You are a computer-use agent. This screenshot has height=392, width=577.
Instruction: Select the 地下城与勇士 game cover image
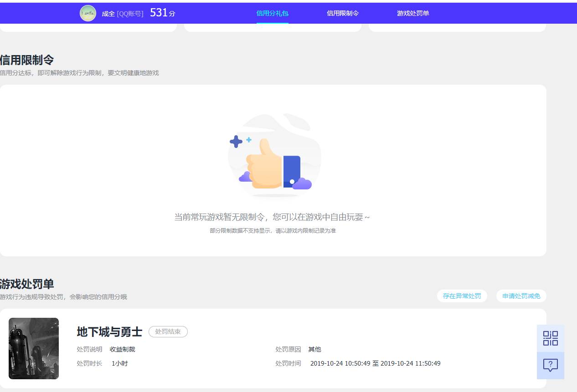coord(34,348)
